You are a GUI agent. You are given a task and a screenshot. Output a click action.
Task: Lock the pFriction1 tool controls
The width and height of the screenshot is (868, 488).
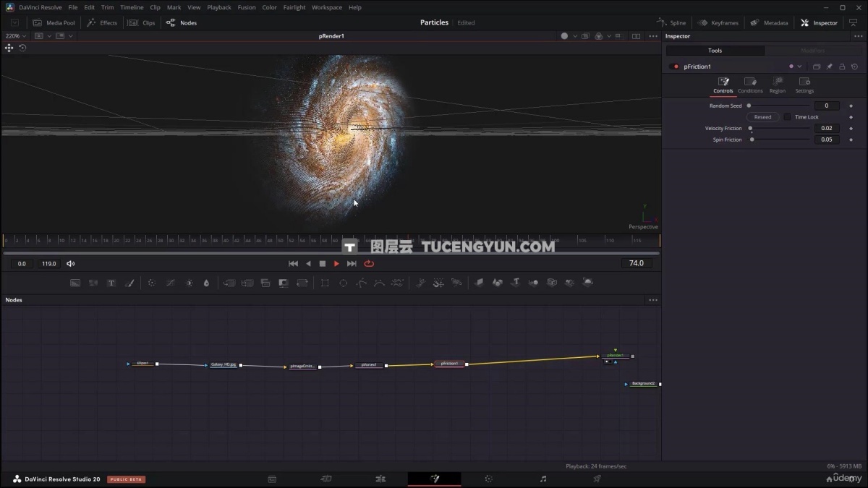842,67
